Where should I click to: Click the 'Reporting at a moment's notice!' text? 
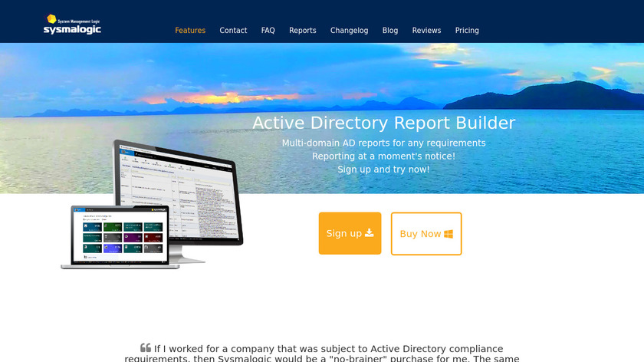coord(383,156)
